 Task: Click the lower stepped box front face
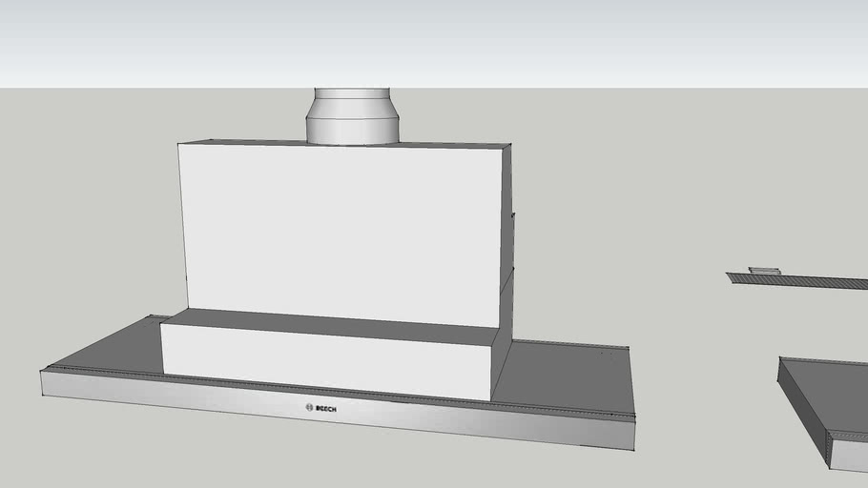[x=324, y=362]
